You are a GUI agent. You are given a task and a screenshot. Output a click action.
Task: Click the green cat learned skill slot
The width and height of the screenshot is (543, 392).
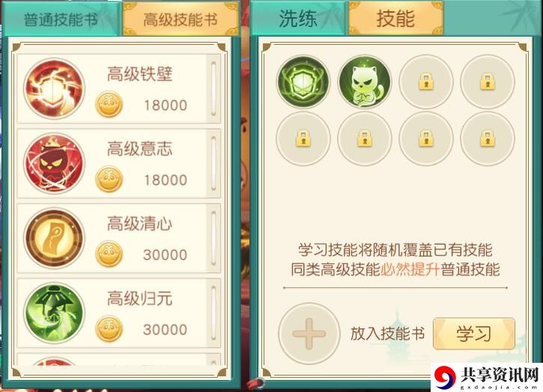coord(364,82)
